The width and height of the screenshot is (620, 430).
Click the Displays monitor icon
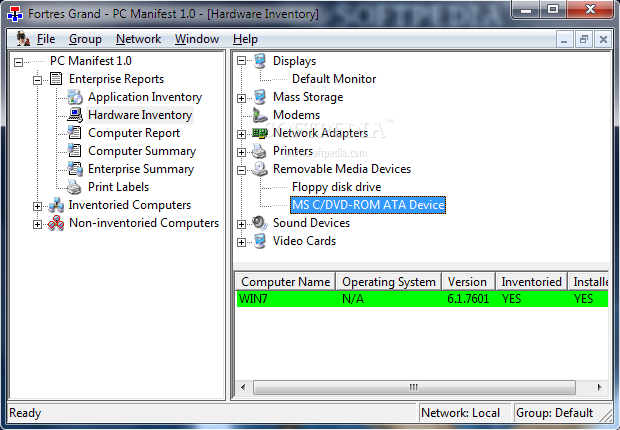click(260, 61)
